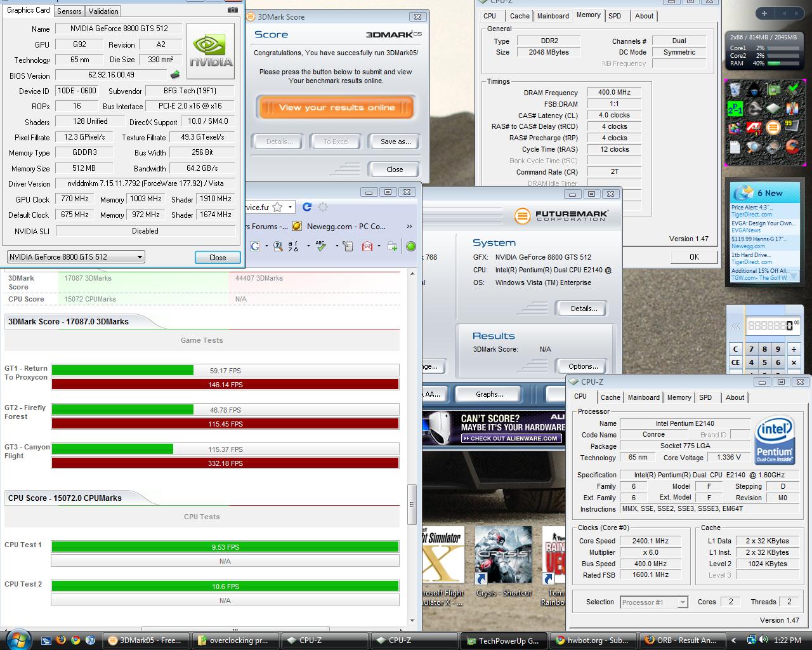Click the orange 3DMark launcher icon
This screenshot has width=812, height=650.
point(773,128)
